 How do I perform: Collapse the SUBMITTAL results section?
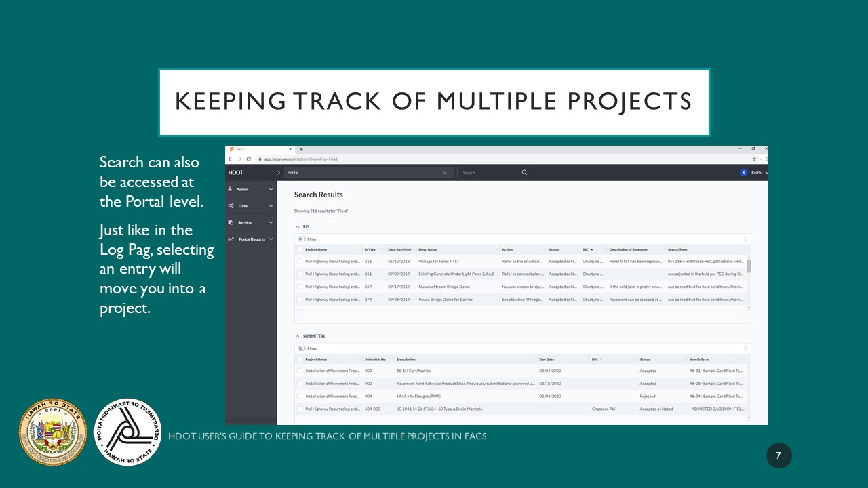click(x=297, y=336)
